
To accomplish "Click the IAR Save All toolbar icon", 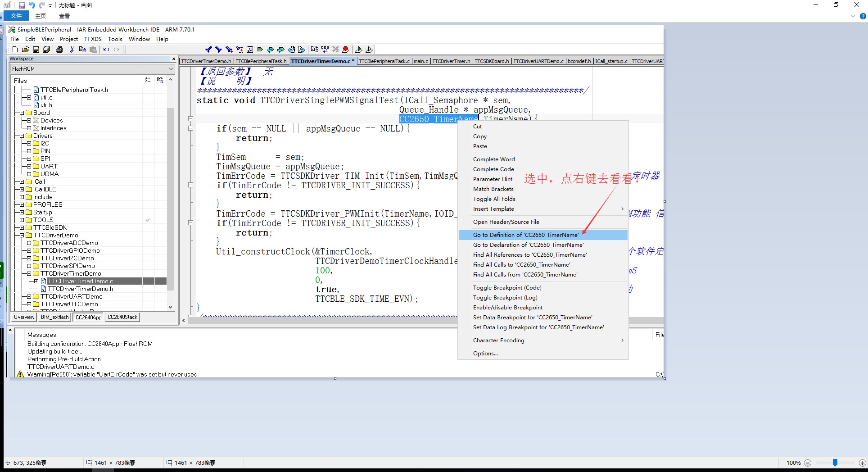I will point(46,50).
